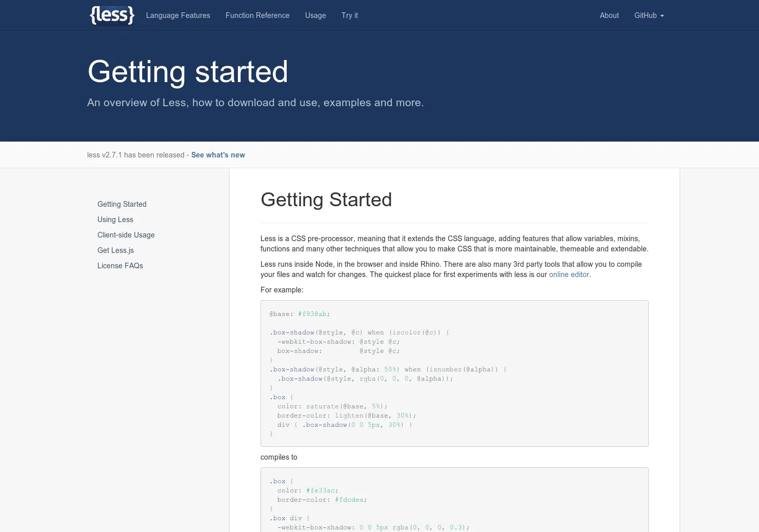Image resolution: width=759 pixels, height=532 pixels.
Task: Click 'color: #fe33ac;' in compiled code
Action: [308, 490]
